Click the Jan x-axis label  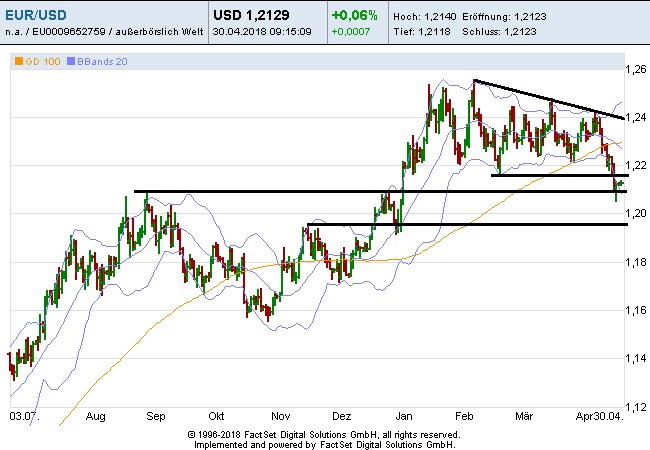(404, 416)
